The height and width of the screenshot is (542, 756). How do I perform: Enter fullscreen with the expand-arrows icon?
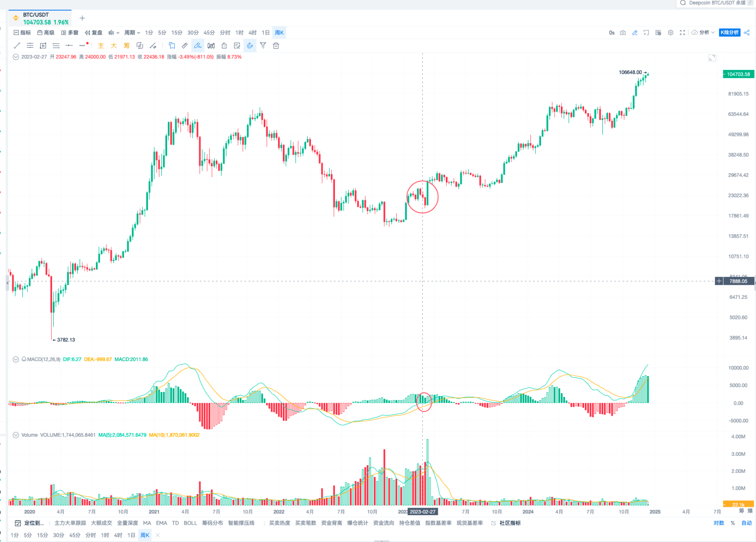pyautogui.click(x=682, y=33)
